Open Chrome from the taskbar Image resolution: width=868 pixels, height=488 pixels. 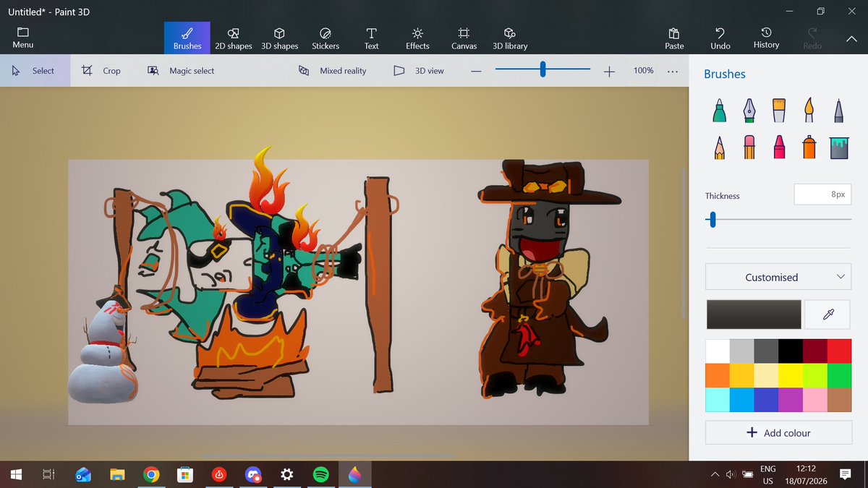[151, 474]
